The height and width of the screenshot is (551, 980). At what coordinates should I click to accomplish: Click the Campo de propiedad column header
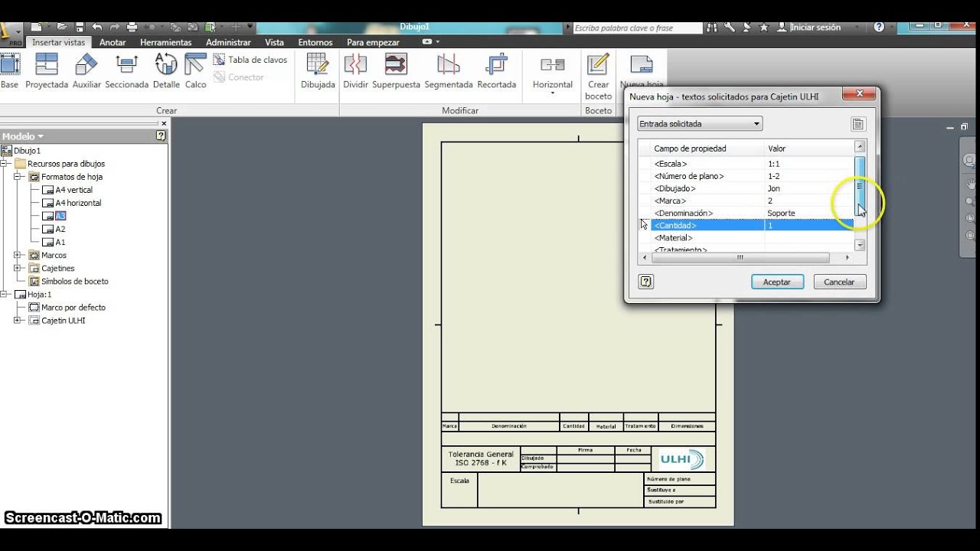click(x=707, y=148)
